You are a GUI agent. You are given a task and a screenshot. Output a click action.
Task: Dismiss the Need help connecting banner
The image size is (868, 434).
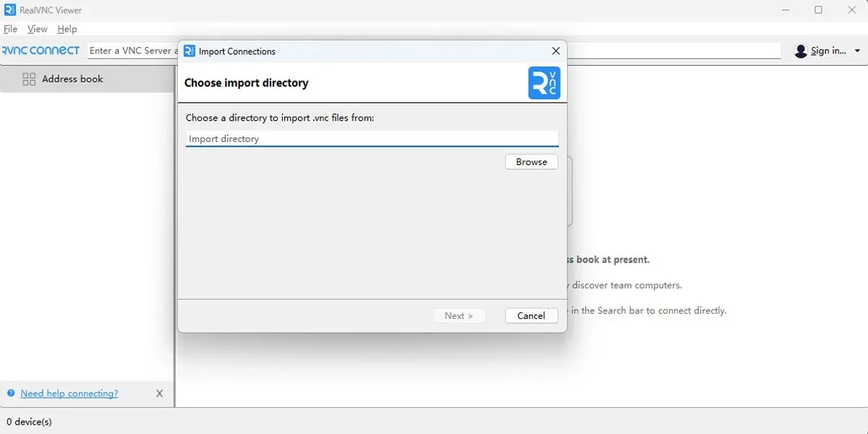pyautogui.click(x=160, y=393)
